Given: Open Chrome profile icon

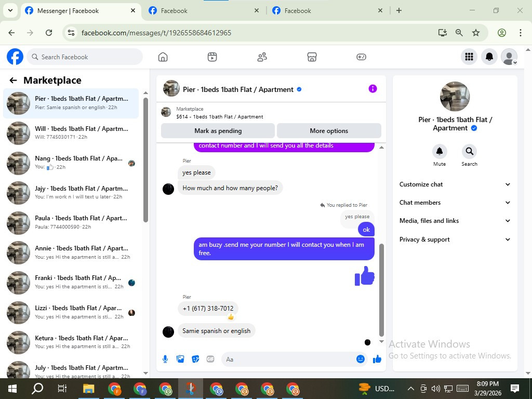Looking at the screenshot, I should tap(502, 33).
